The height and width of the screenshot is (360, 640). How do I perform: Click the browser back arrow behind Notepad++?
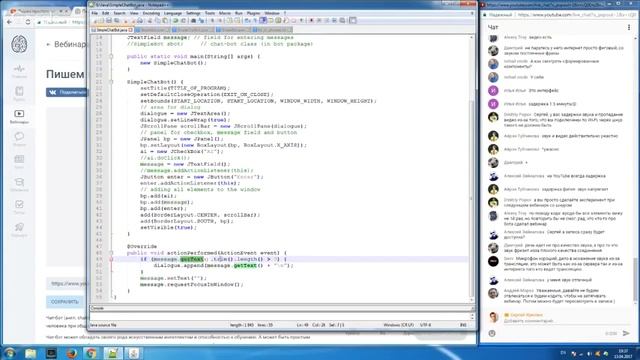(9, 22)
